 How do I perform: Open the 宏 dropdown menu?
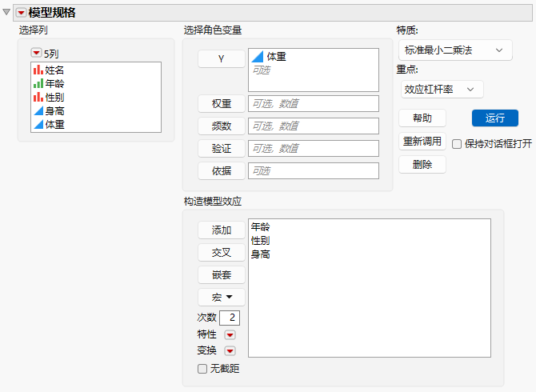[x=221, y=298]
